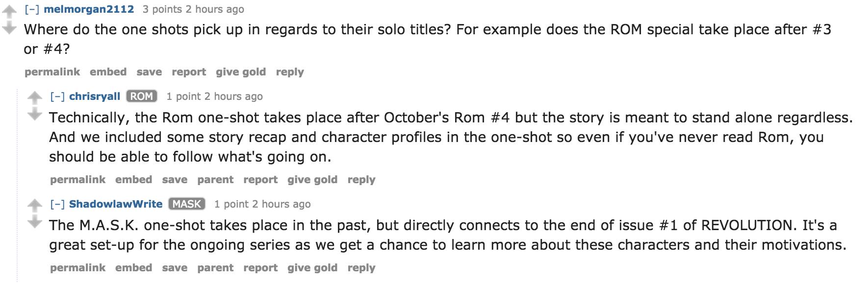Click the ROM flair badge
868x283 pixels.
coord(142,96)
